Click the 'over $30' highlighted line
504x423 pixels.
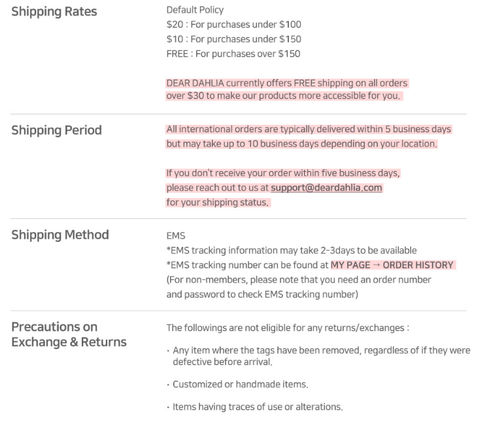pyautogui.click(x=283, y=96)
